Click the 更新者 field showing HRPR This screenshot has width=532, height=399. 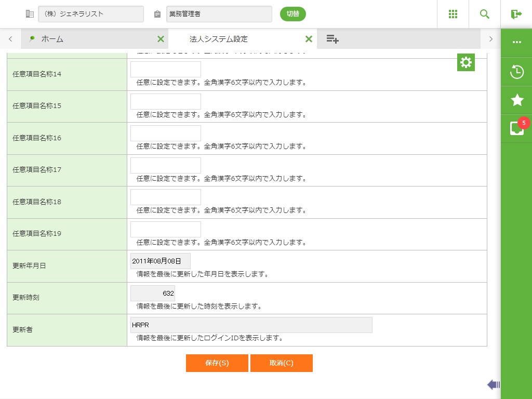click(251, 325)
